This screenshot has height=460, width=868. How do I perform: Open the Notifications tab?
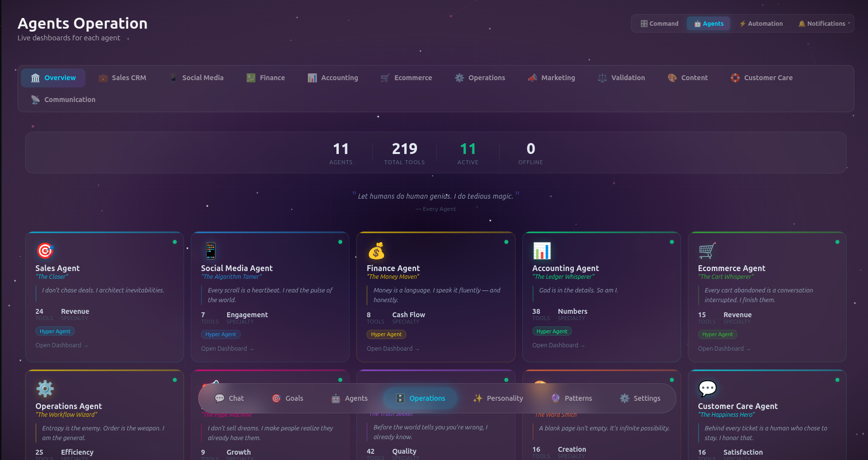tap(822, 23)
